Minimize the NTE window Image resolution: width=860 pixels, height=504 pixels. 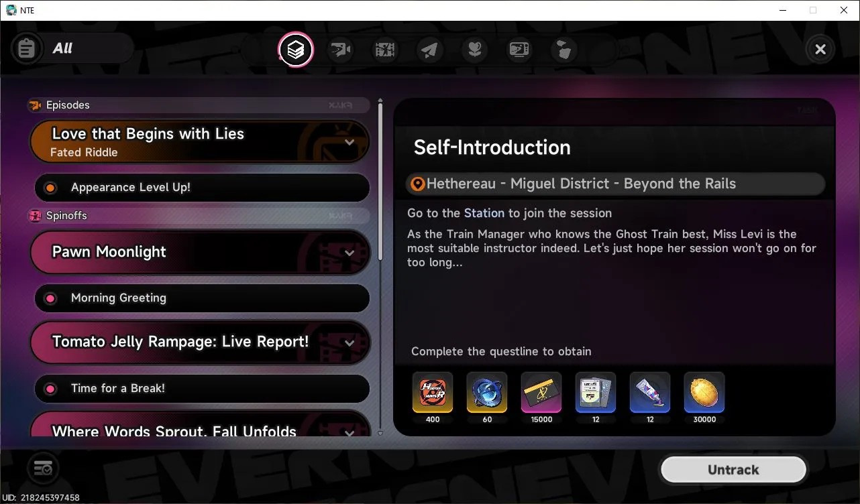tap(783, 10)
